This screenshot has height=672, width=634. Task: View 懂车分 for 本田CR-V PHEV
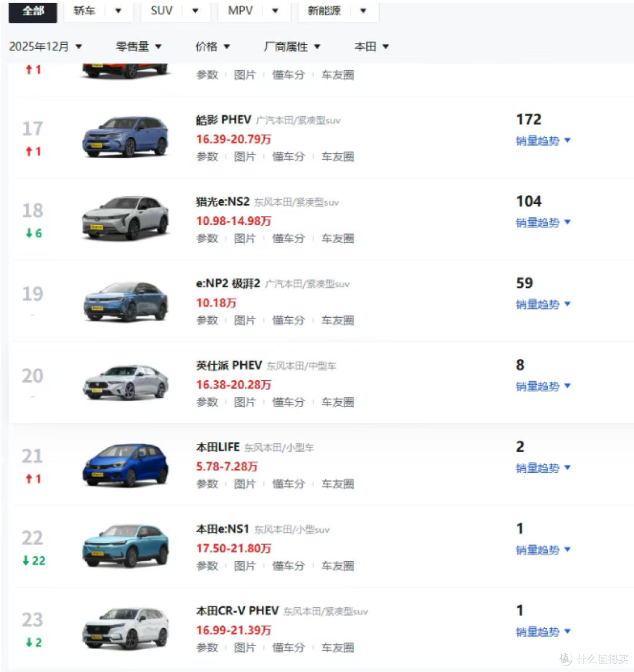coord(289,648)
